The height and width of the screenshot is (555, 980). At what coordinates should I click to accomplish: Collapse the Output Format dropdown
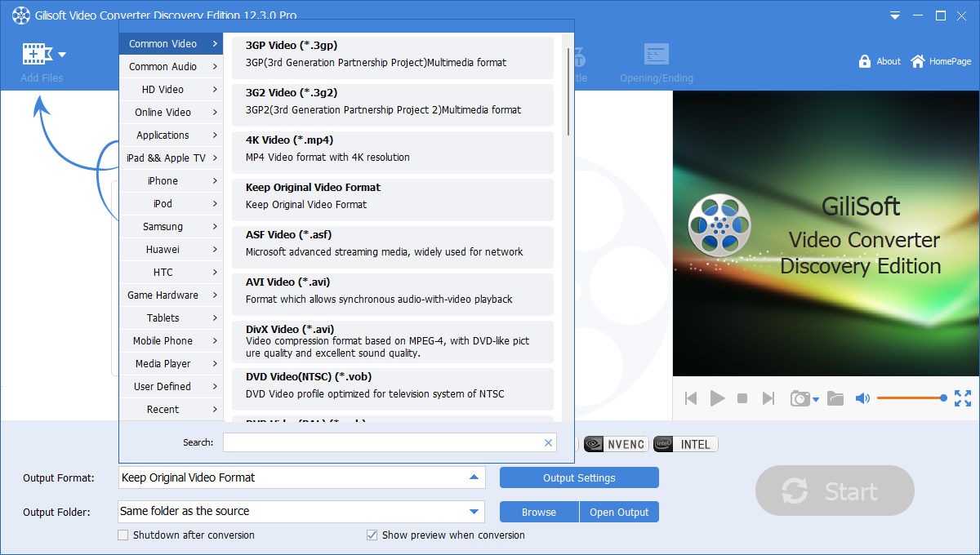pyautogui.click(x=474, y=477)
